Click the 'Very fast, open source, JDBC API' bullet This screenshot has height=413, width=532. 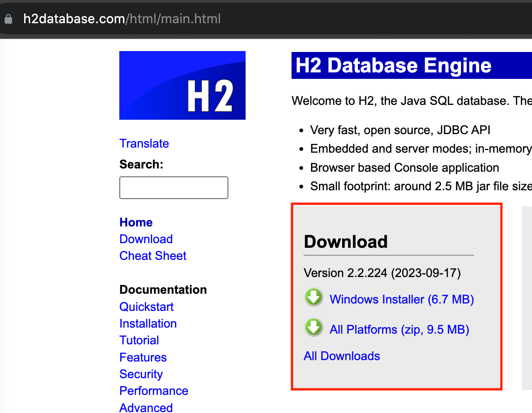point(400,130)
